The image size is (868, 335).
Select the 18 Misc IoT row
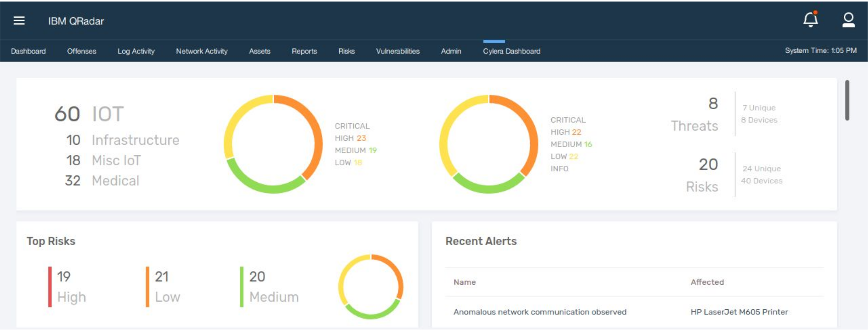pos(103,160)
